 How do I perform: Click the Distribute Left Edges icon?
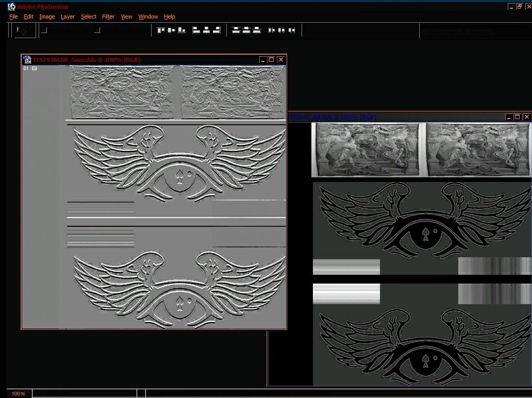pos(272,30)
